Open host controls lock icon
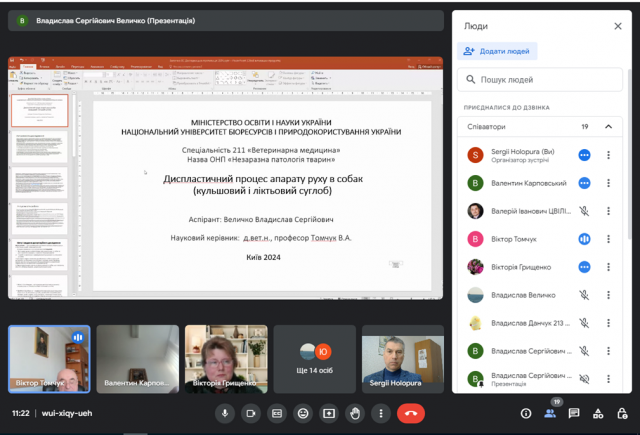The image size is (640, 435). click(x=622, y=413)
